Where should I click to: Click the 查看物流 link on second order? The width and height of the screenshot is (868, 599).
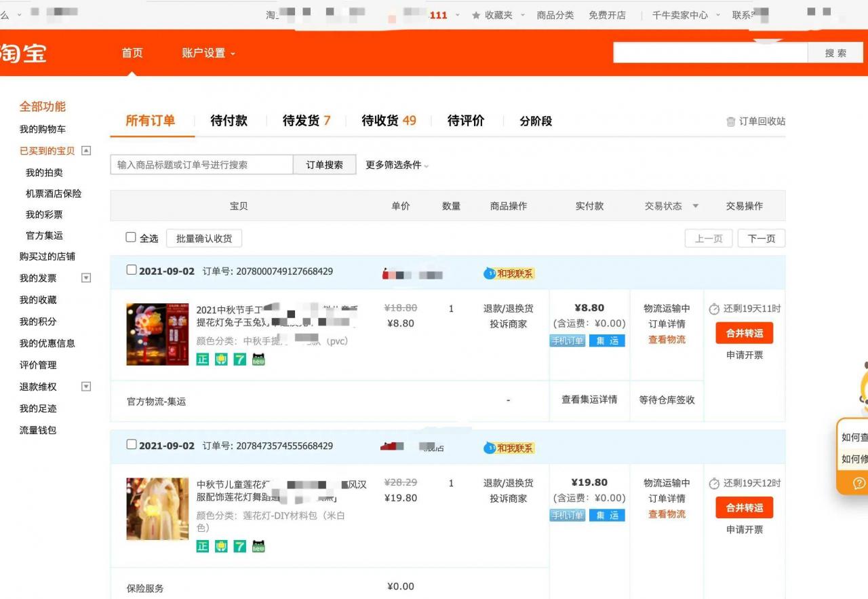(666, 514)
